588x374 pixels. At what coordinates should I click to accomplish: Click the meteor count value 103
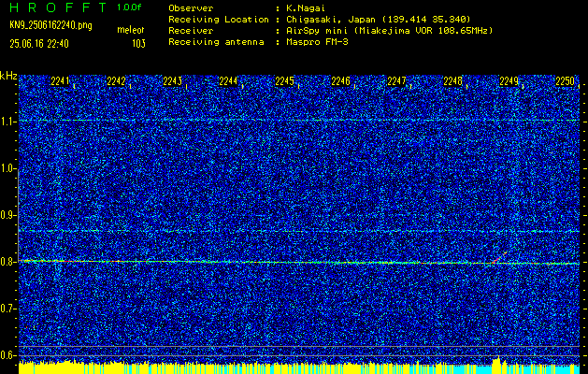coord(138,44)
